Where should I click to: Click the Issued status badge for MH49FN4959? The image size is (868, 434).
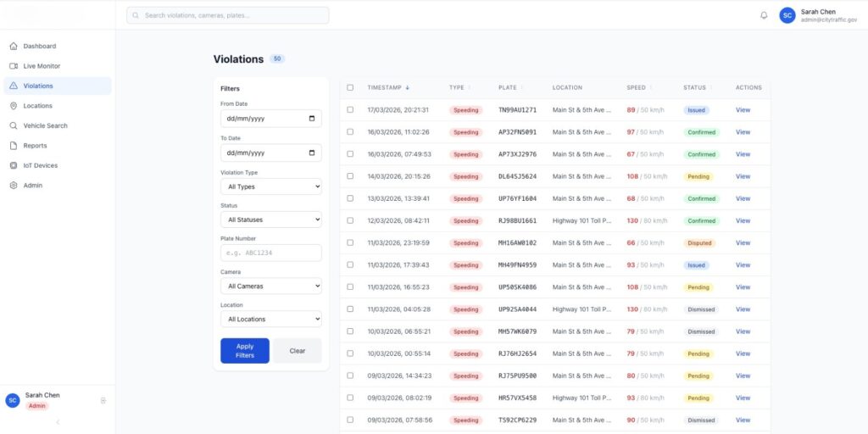697,265
